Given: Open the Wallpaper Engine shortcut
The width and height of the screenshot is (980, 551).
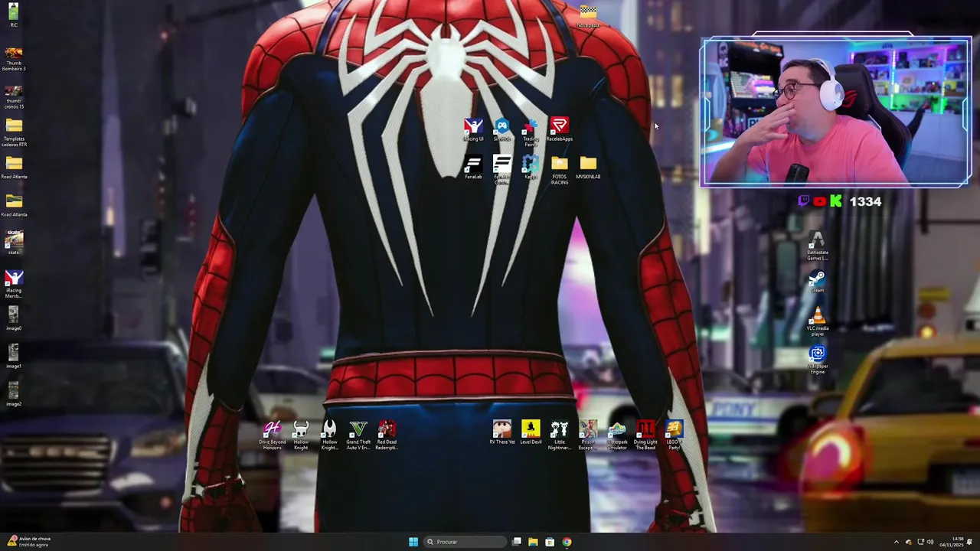Looking at the screenshot, I should pos(818,360).
